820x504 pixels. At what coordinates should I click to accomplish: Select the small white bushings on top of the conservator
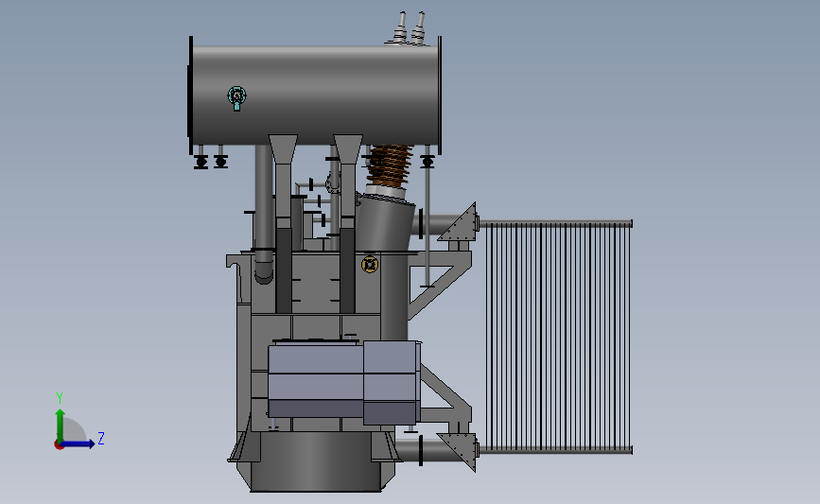coord(410,27)
